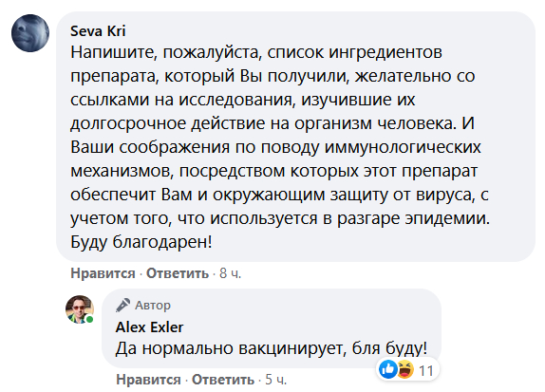Click the Alex Exler name link
Viewport: 545px width, 392px height.
(x=149, y=327)
